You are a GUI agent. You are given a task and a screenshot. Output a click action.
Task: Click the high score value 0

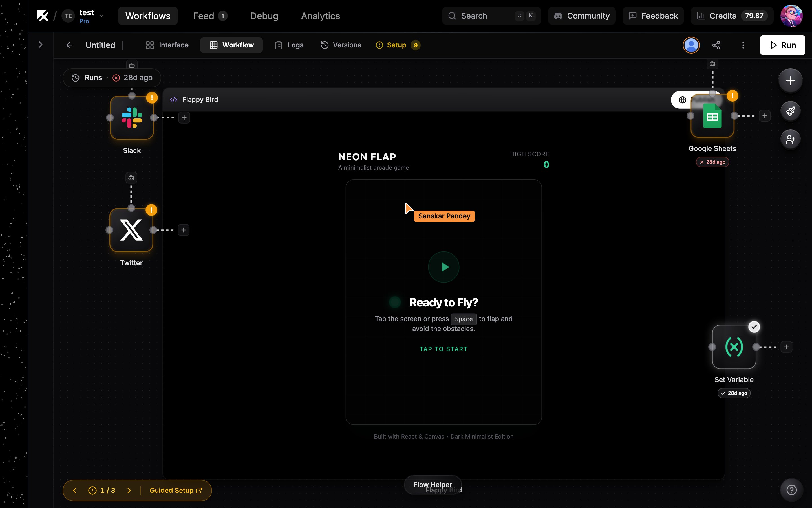546,165
